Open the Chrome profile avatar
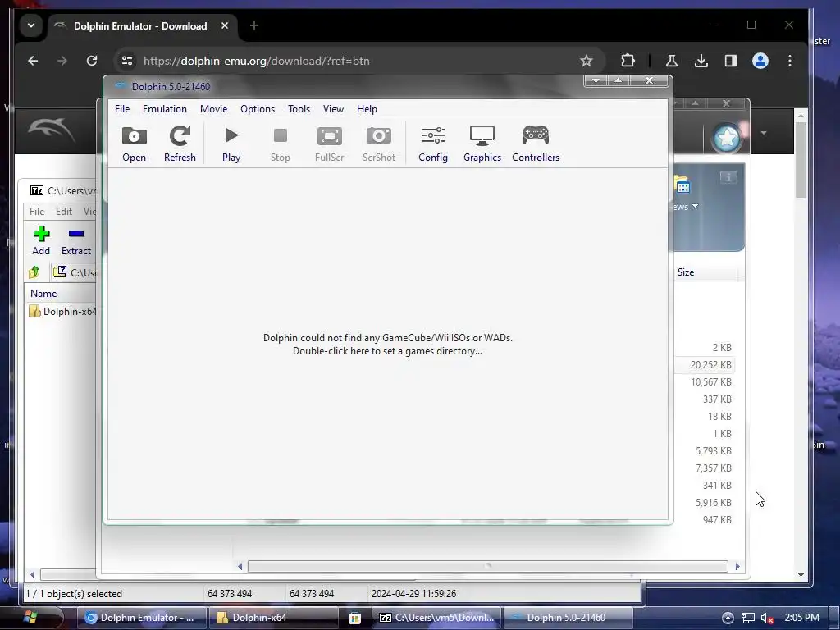 tap(760, 61)
